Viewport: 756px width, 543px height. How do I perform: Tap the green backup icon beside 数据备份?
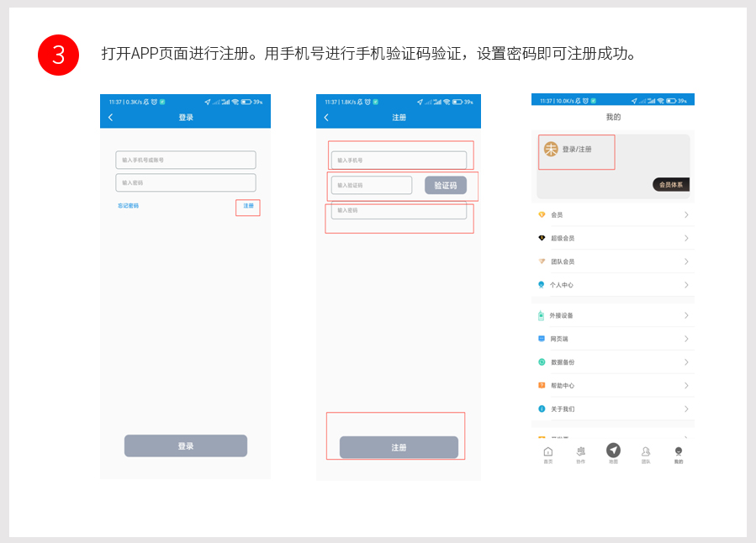(542, 361)
